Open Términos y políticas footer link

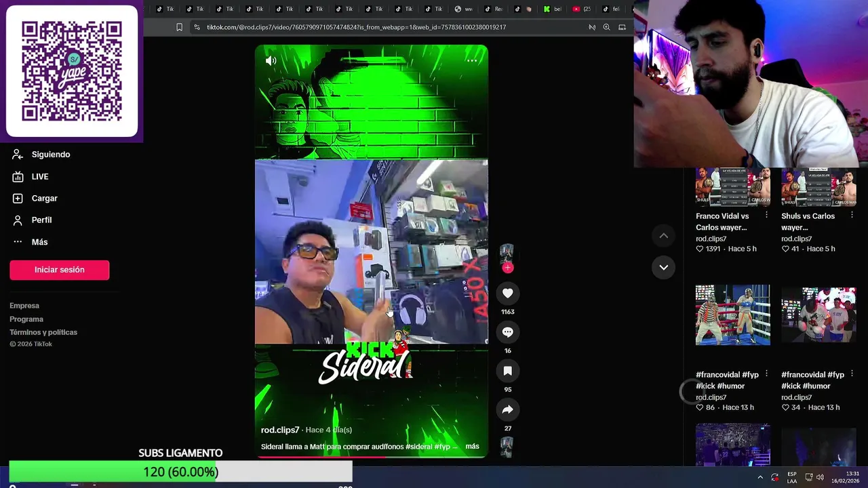43,332
